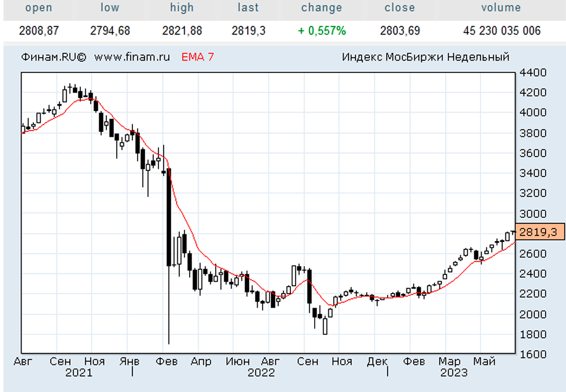Viewport: 566px width, 392px height.
Task: Select the Янв month marker on the axis
Action: tap(130, 361)
